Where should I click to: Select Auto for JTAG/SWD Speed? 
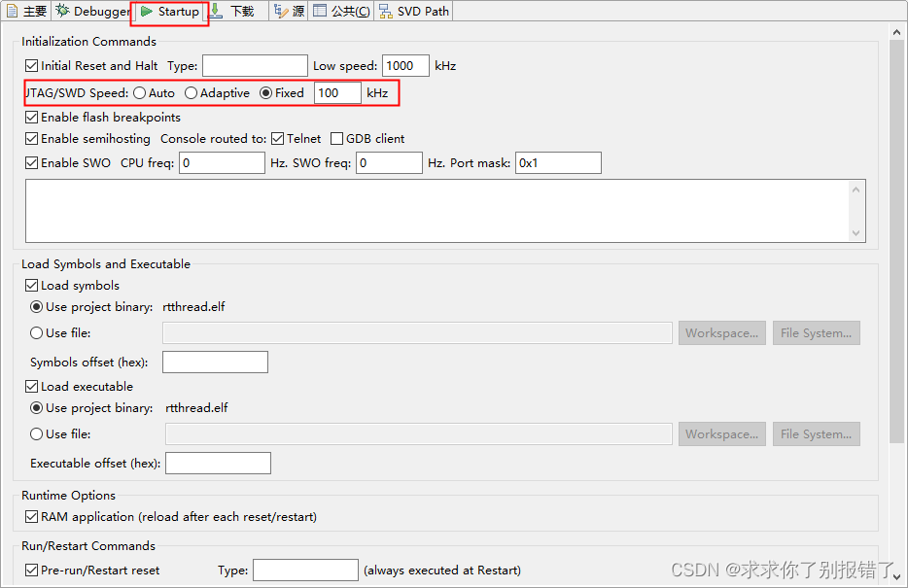click(138, 92)
